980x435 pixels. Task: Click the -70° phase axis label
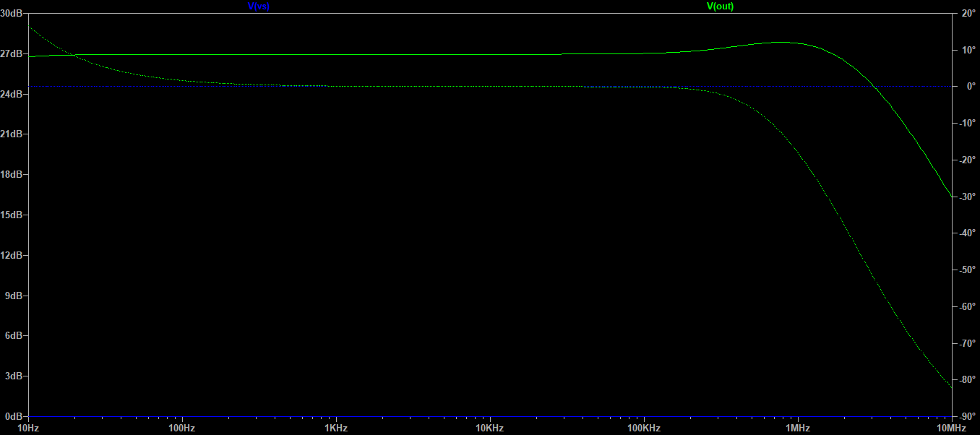(x=968, y=343)
